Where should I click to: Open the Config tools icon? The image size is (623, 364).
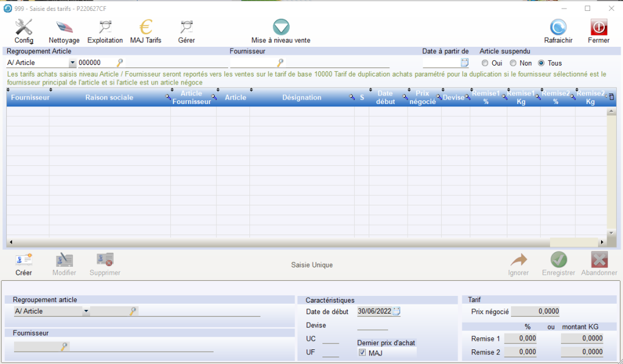[x=24, y=27]
